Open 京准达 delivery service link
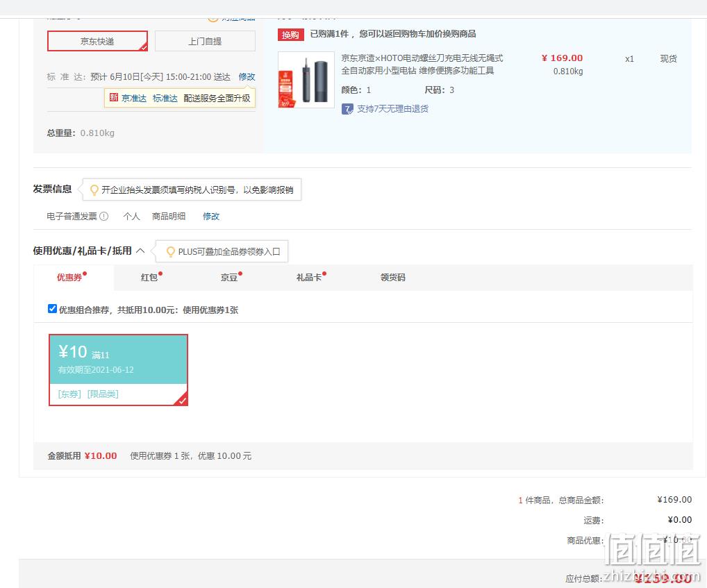The height and width of the screenshot is (588, 707). pos(134,98)
